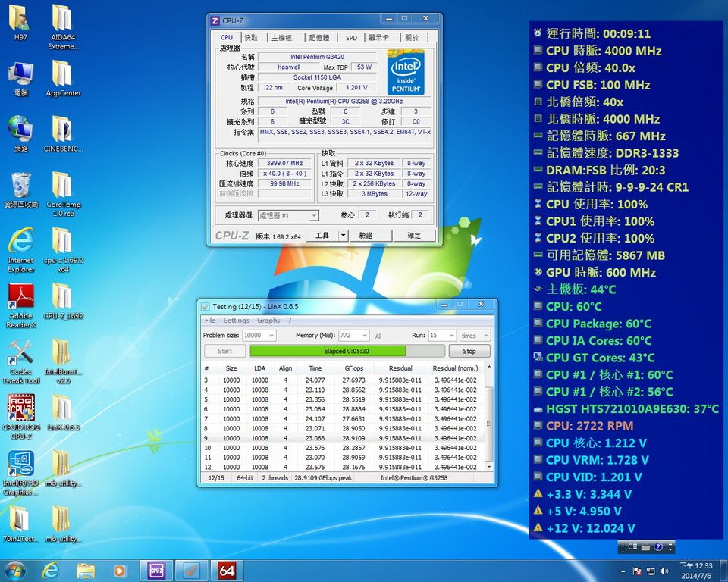Open the Memory (MiB) dropdown
Viewport: 728px width, 582px height.
click(x=354, y=336)
